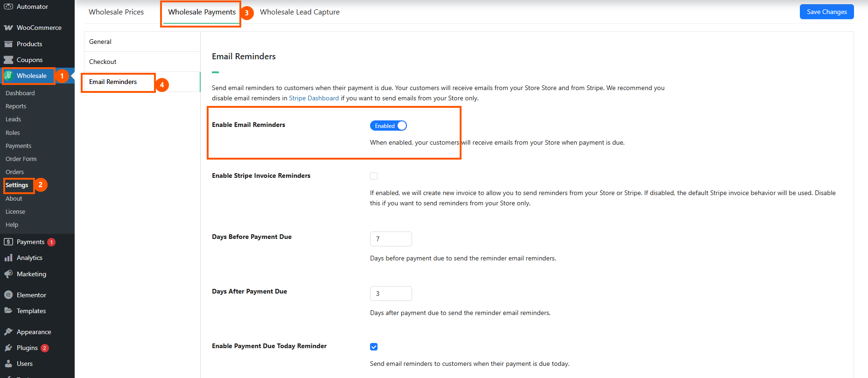
Task: Open the Order Form submenu item
Action: click(21, 159)
